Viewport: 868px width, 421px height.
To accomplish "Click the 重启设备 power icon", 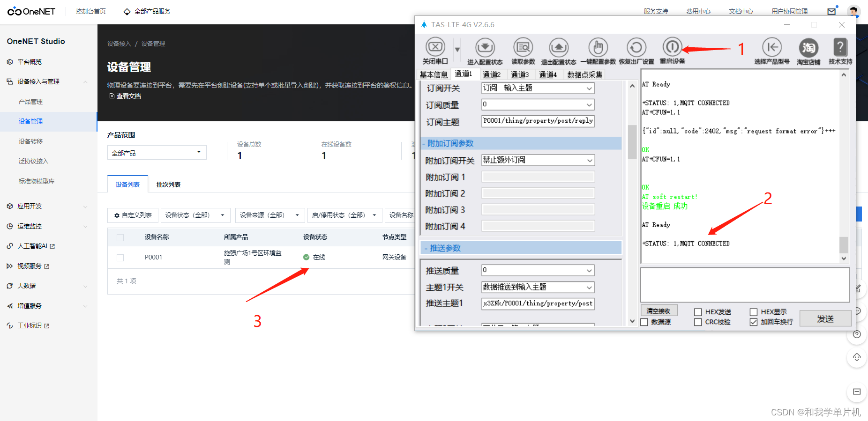I will pos(672,46).
